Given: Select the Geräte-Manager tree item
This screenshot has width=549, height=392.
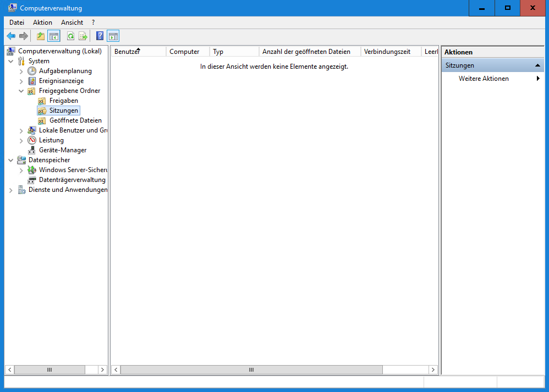Looking at the screenshot, I should [x=63, y=150].
